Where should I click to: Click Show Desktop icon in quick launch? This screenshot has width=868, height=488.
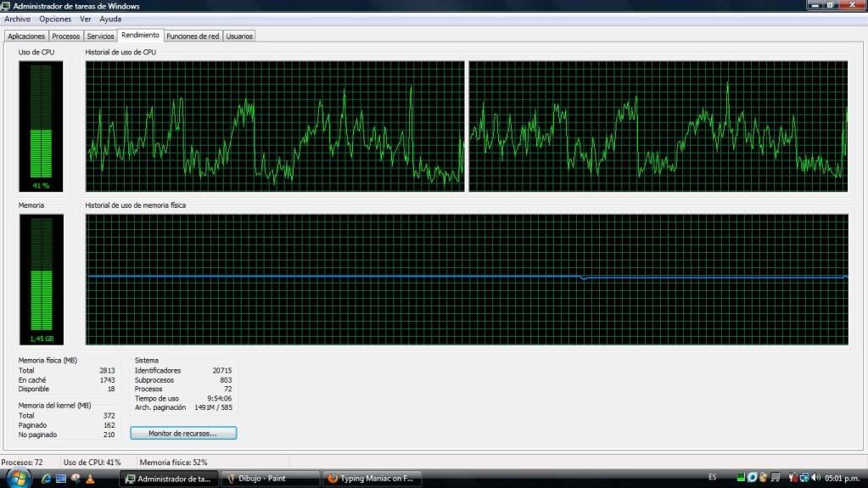(x=61, y=479)
